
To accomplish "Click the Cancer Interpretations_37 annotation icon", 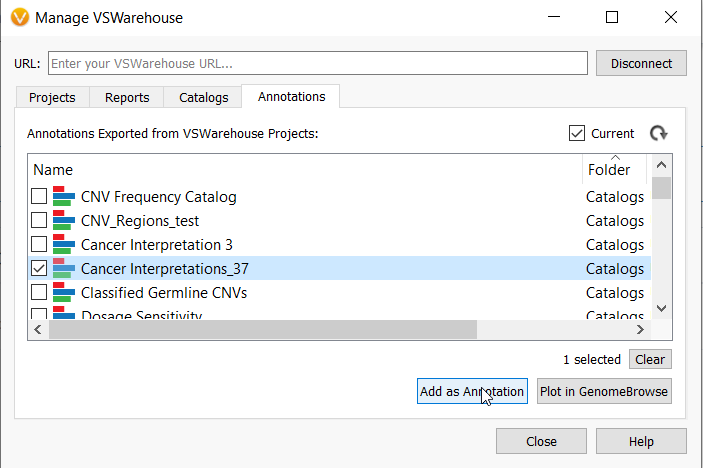I will coord(64,268).
